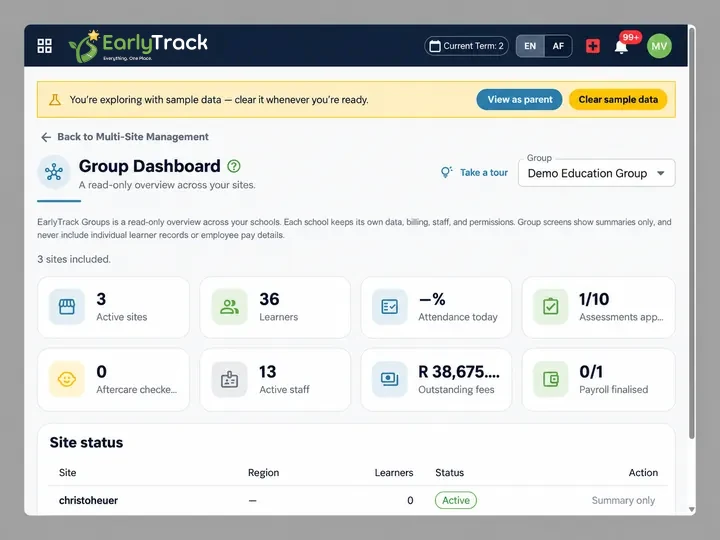Switch language to AF
Screen dimensions: 720x540
point(558,46)
